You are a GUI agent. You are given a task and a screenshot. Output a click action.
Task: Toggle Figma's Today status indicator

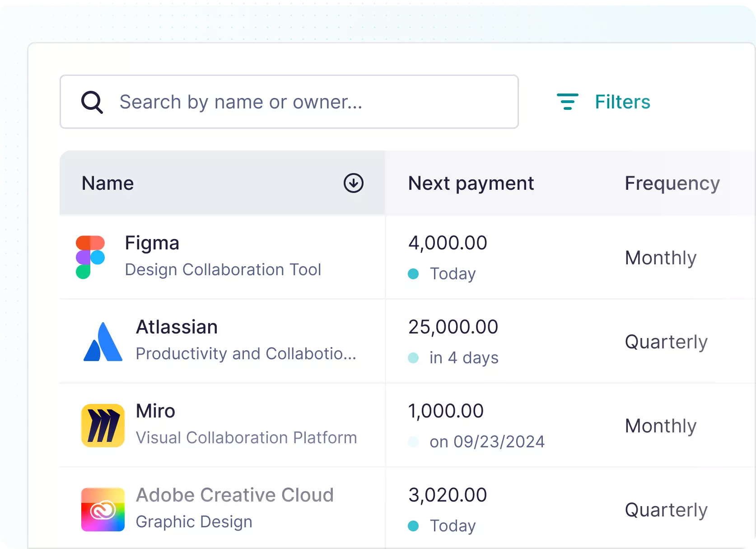pyautogui.click(x=413, y=274)
